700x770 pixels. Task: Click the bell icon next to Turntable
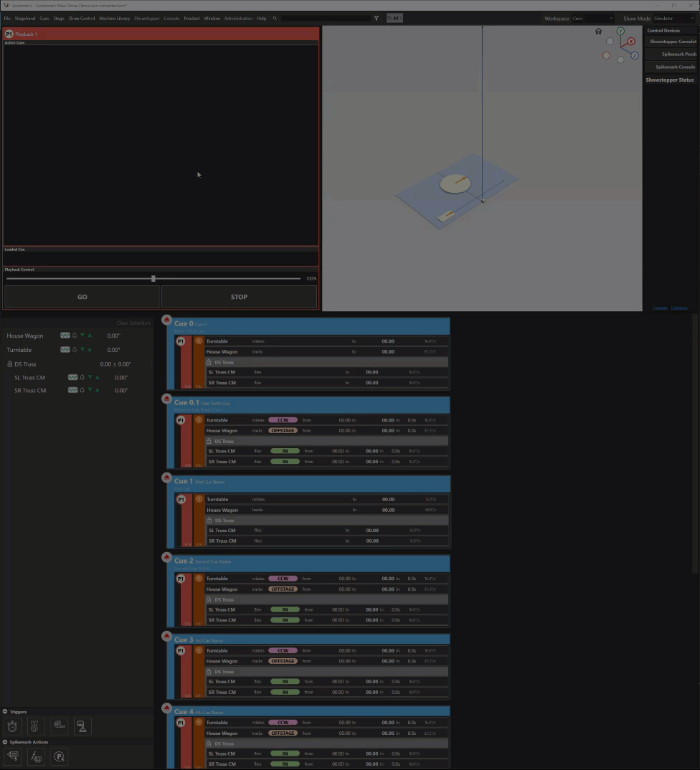click(75, 350)
